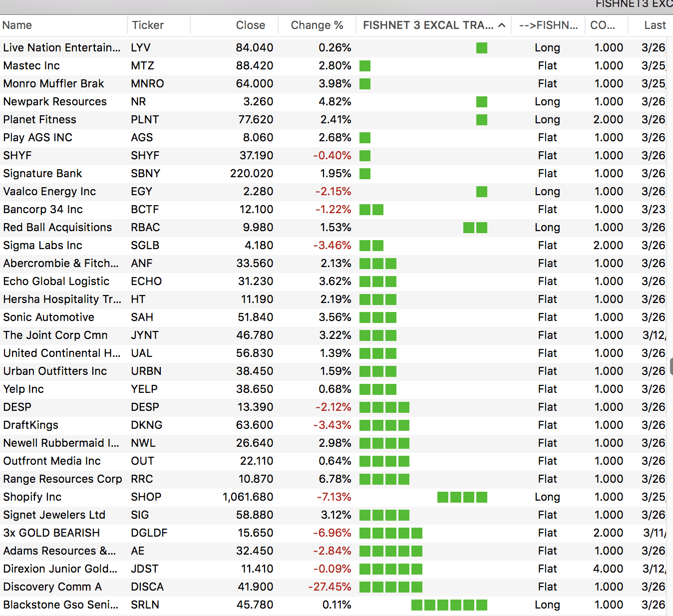This screenshot has width=673, height=616.
Task: Select Sonic Automotive
Action: pyautogui.click(x=48, y=317)
